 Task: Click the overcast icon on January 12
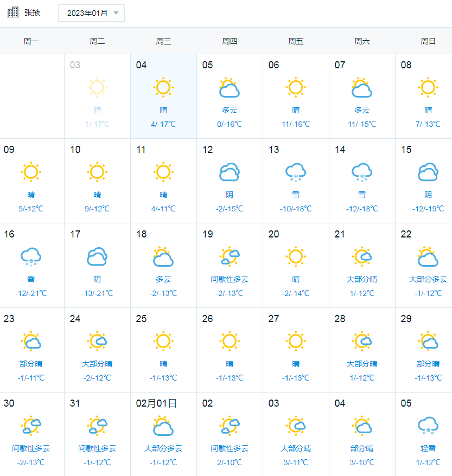click(230, 171)
